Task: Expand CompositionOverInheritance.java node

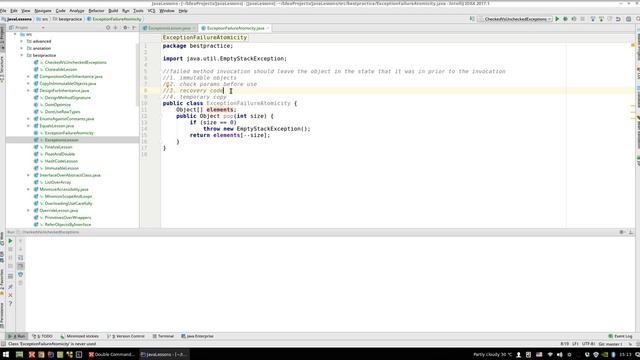Action: (28, 76)
